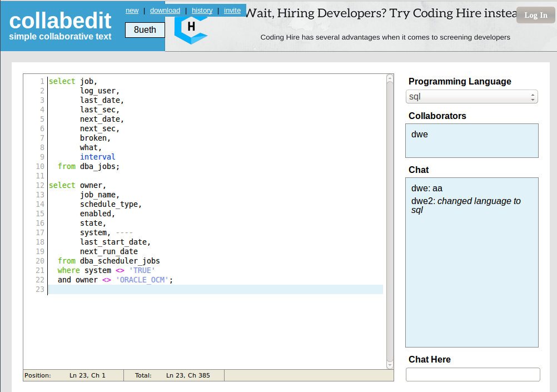
Task: Click the editor scrollbar down arrow
Action: [390, 365]
